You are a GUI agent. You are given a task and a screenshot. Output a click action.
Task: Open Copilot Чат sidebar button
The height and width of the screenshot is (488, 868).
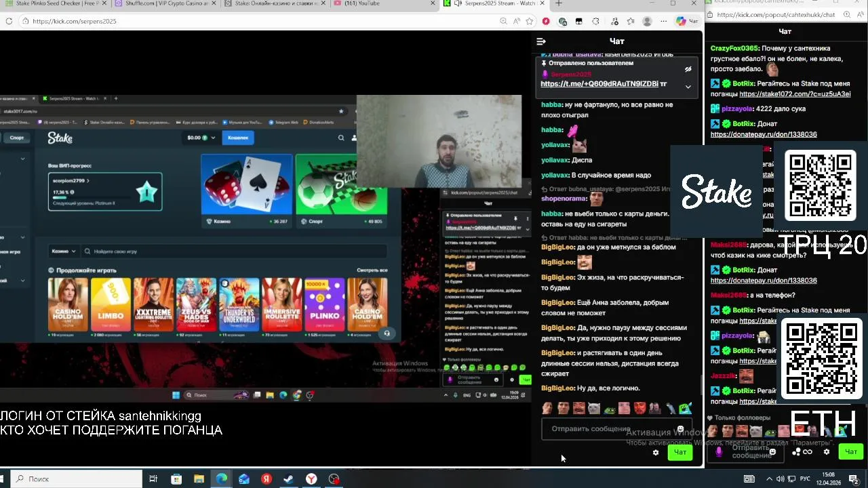pos(687,21)
